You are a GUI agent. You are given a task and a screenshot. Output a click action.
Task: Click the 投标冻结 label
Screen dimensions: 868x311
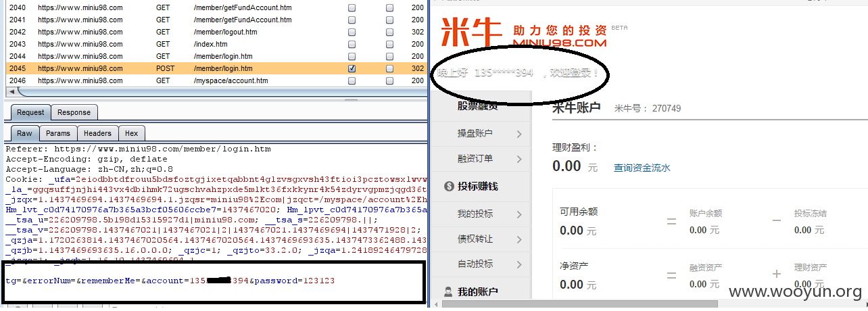(x=811, y=213)
